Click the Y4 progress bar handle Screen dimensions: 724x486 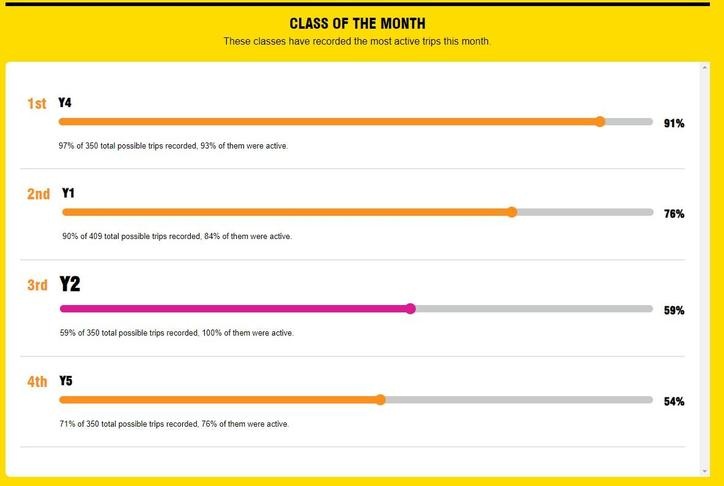(x=599, y=122)
